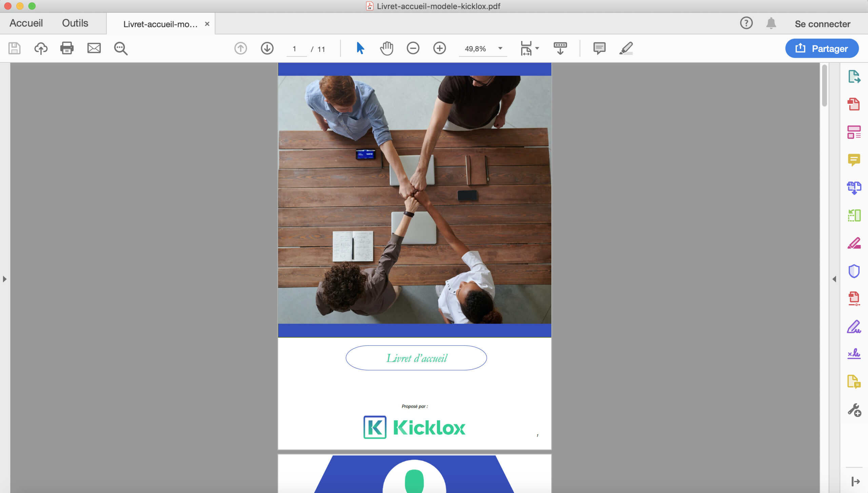Activate the hand pan tool

tap(387, 48)
